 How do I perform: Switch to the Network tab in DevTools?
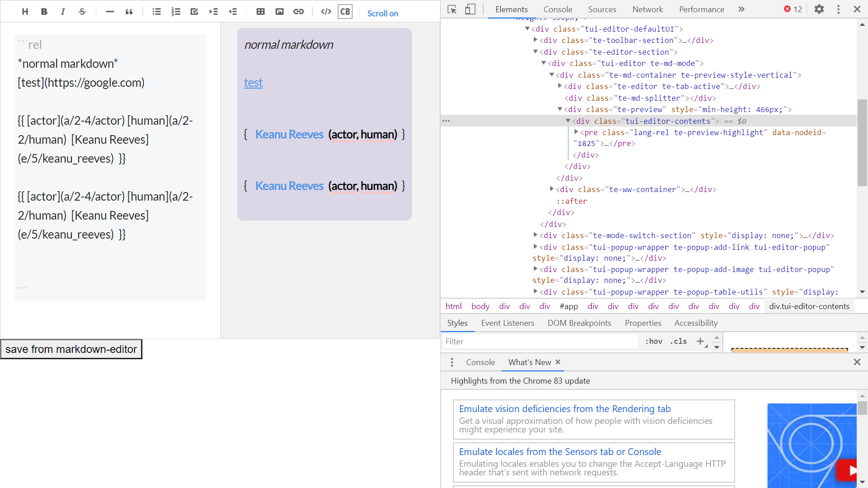pos(647,9)
